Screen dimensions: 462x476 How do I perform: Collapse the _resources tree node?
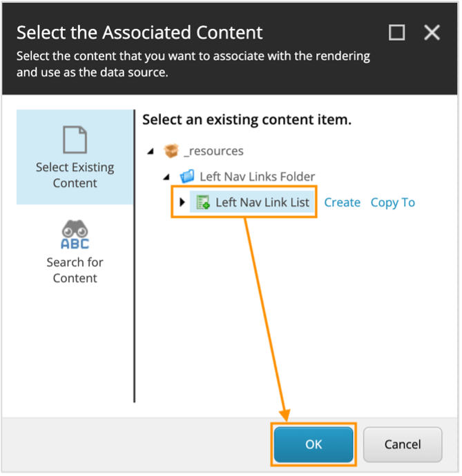[x=151, y=151]
